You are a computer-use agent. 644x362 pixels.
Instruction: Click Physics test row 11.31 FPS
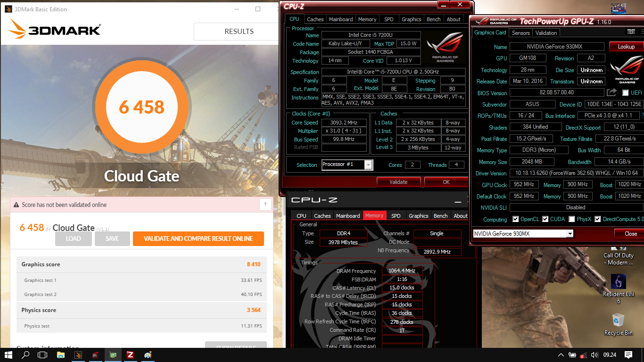[141, 326]
